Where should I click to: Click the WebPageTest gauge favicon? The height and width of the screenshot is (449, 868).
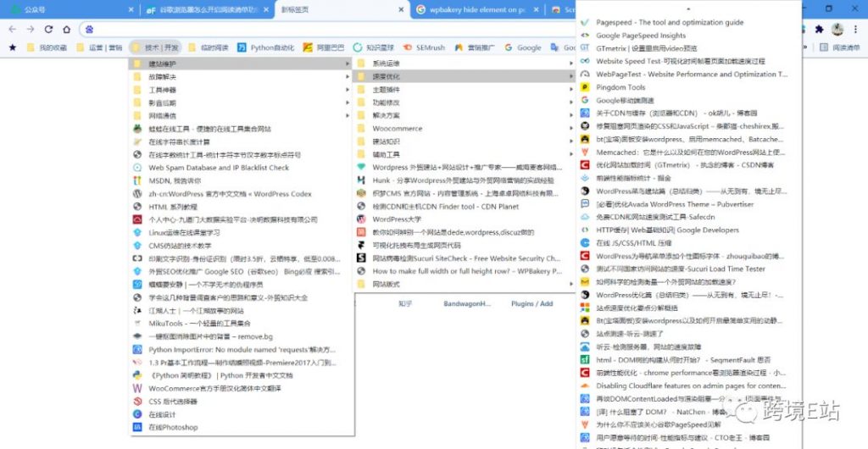585,74
